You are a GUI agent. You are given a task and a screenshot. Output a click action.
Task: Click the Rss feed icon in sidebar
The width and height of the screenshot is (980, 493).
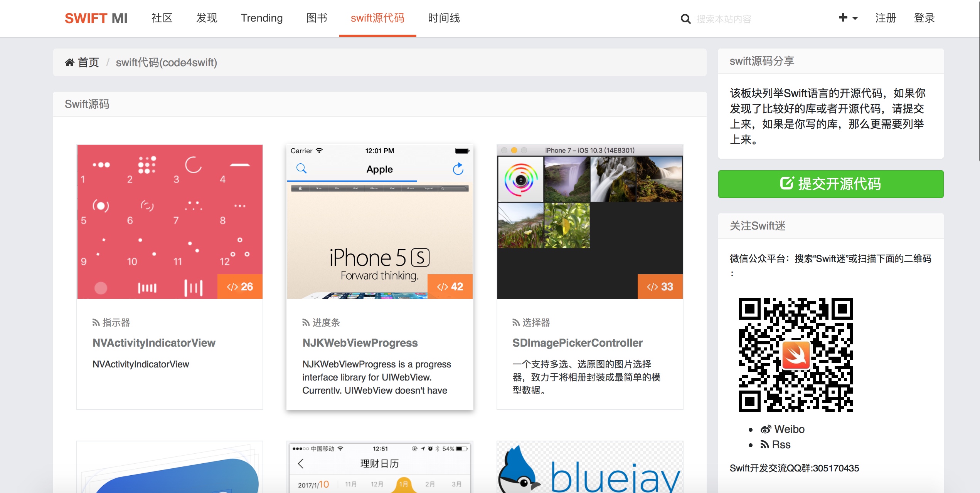point(764,444)
